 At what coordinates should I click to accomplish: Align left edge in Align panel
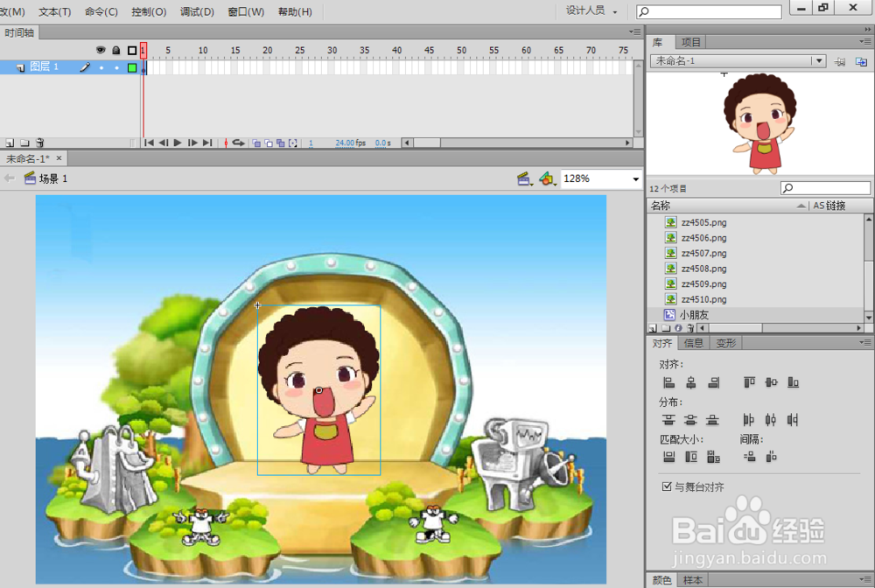[668, 382]
